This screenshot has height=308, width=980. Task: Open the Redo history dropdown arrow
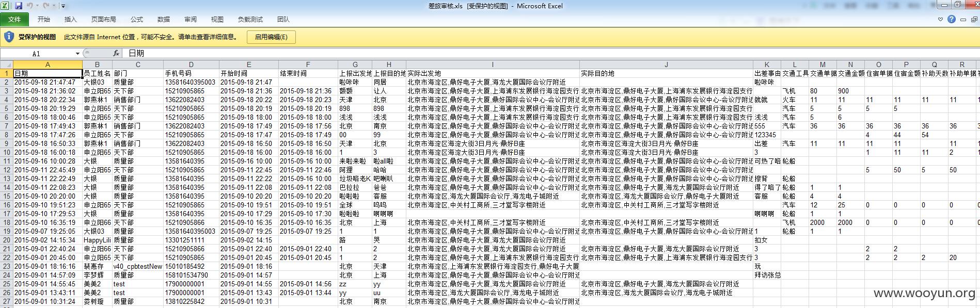click(x=54, y=6)
